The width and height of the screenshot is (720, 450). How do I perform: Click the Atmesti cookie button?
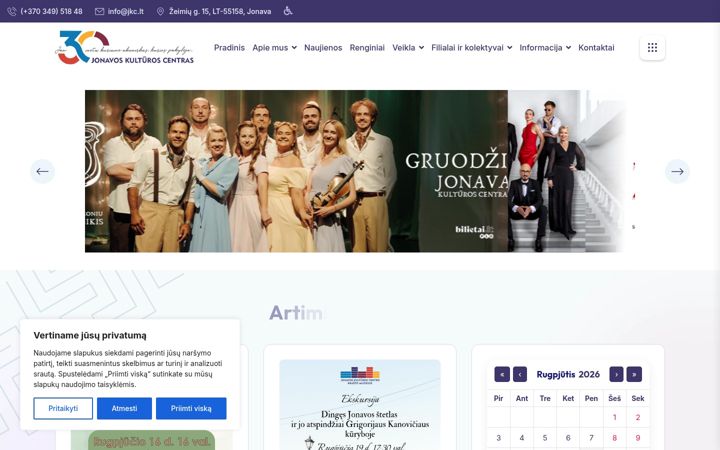click(124, 408)
